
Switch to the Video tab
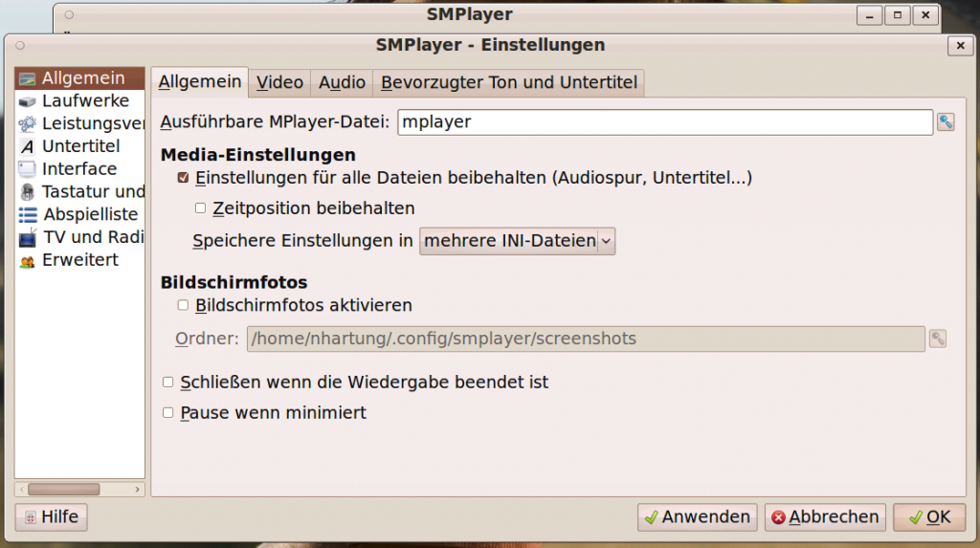pyautogui.click(x=279, y=82)
